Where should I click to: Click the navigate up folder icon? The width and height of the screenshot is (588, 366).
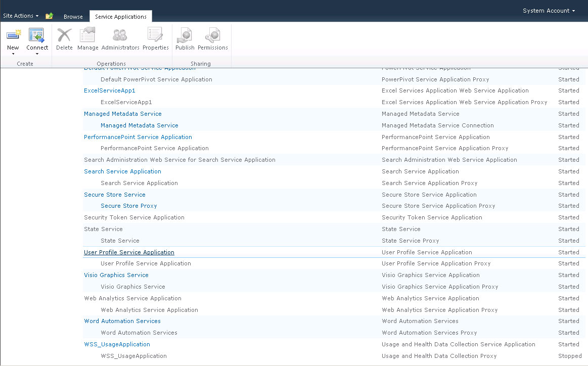(x=49, y=16)
